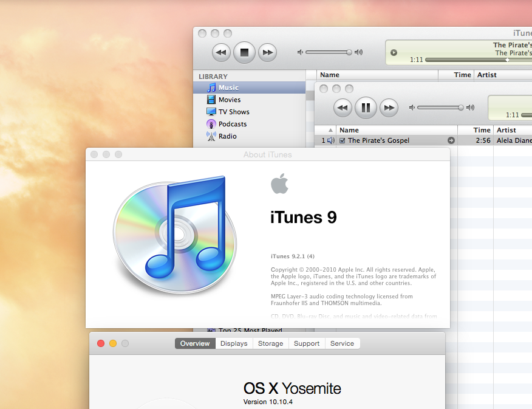Click zoom button of back iTunes window
Screen dimensions: 532x409
(x=228, y=33)
